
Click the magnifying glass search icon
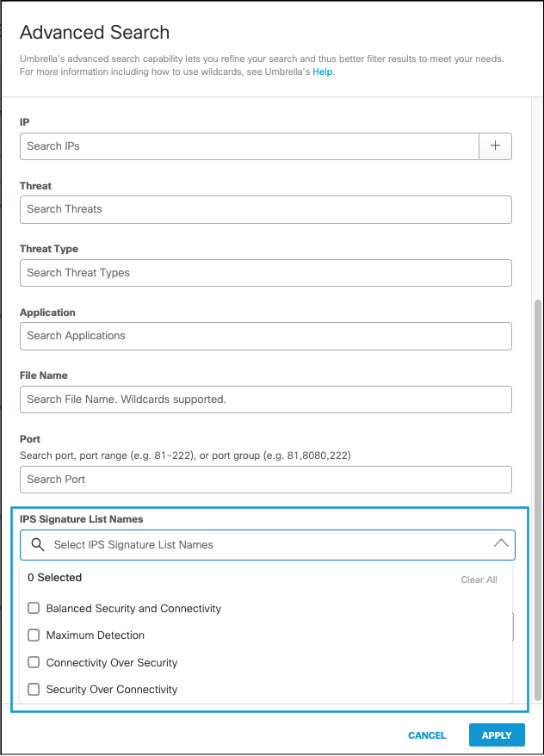pos(38,544)
